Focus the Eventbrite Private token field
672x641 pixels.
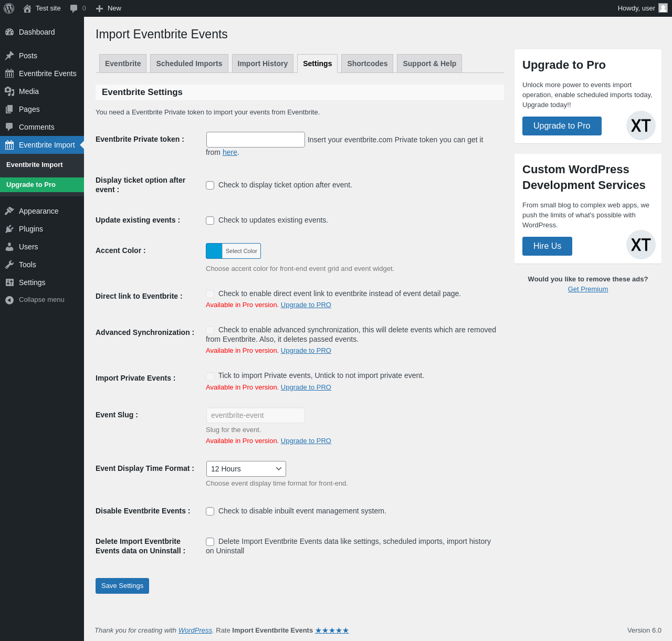coord(256,140)
